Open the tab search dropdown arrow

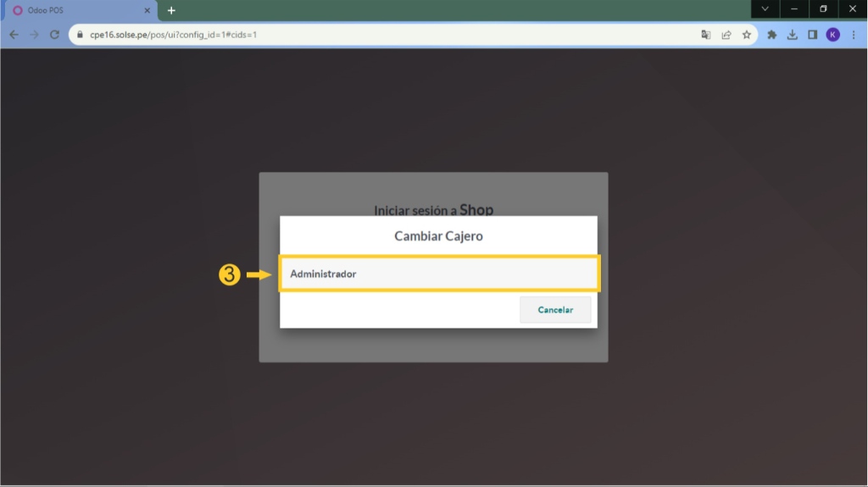tap(765, 8)
